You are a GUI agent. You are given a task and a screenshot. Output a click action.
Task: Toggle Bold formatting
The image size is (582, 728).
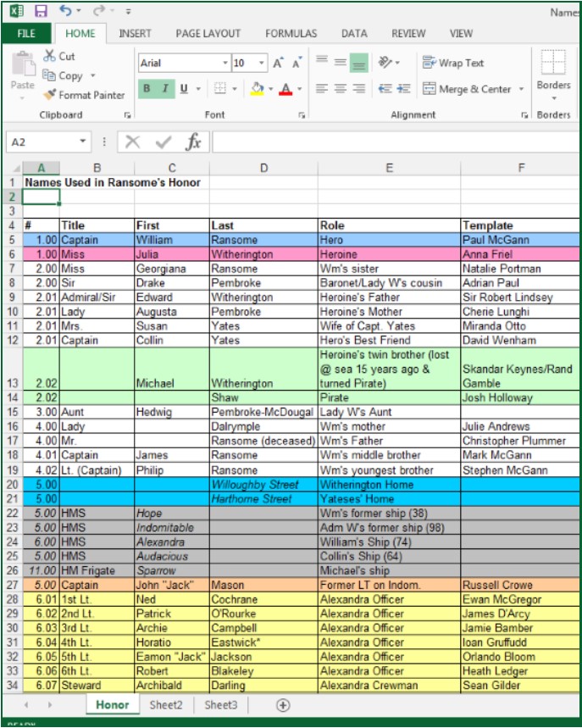tap(147, 88)
